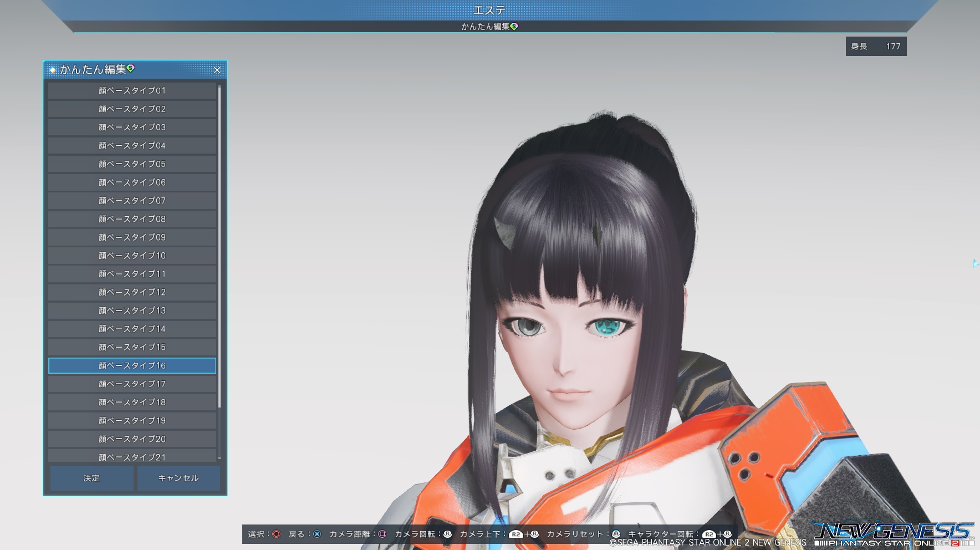
Task: Click the square button icon for カメラ距離
Action: 382,534
